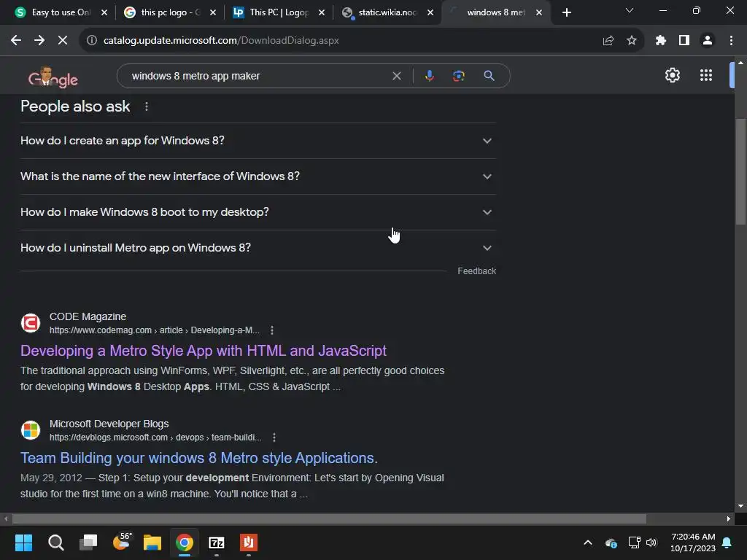Bookmark this tab with the star icon
Screen dimensions: 747x560
click(x=631, y=41)
